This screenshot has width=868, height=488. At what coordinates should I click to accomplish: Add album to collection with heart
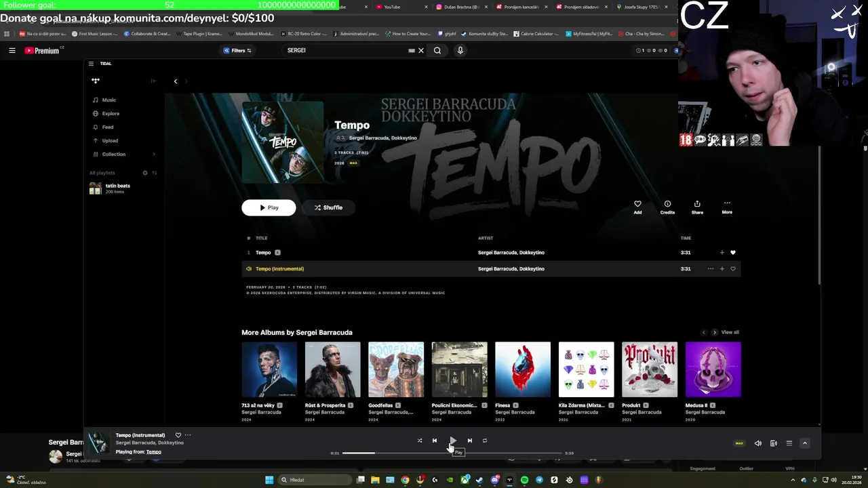click(x=637, y=207)
